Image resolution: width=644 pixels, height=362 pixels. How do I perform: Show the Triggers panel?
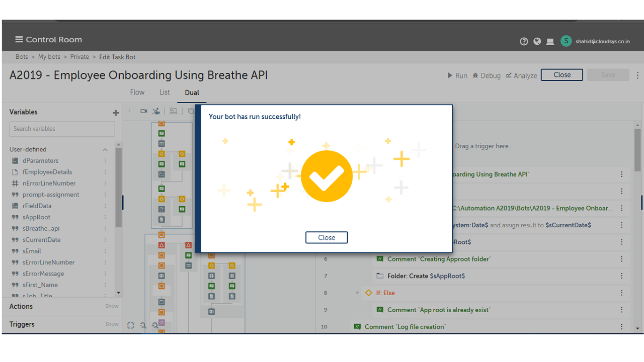pyautogui.click(x=112, y=324)
